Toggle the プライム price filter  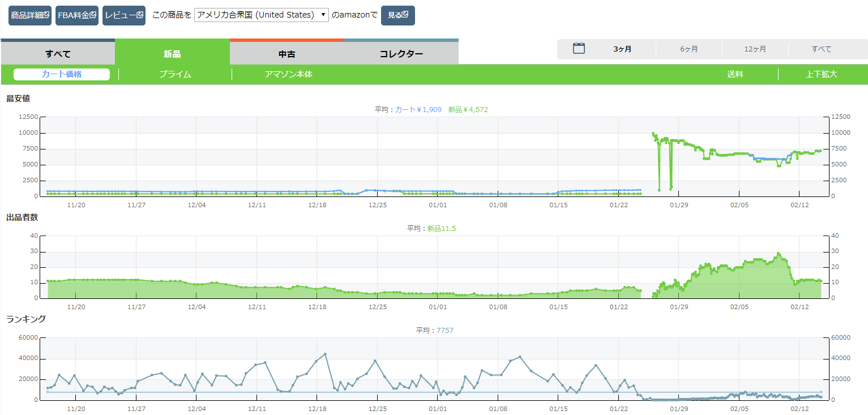coord(174,74)
